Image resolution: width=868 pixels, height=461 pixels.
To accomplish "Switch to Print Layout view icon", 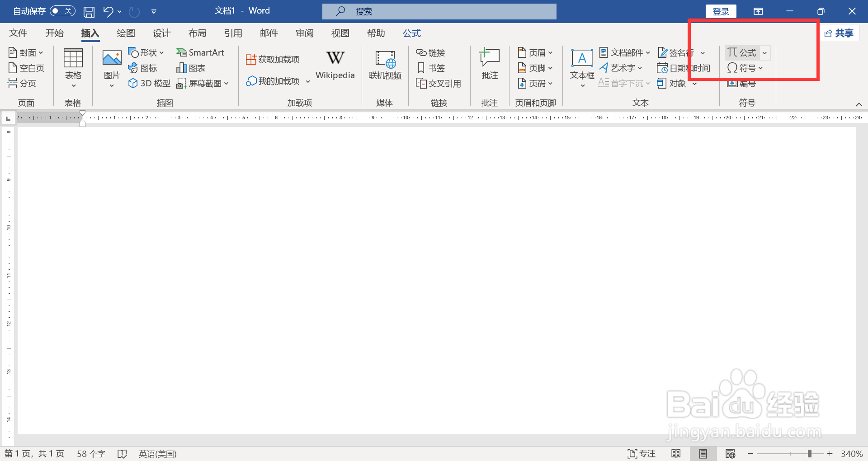I will coord(703,454).
